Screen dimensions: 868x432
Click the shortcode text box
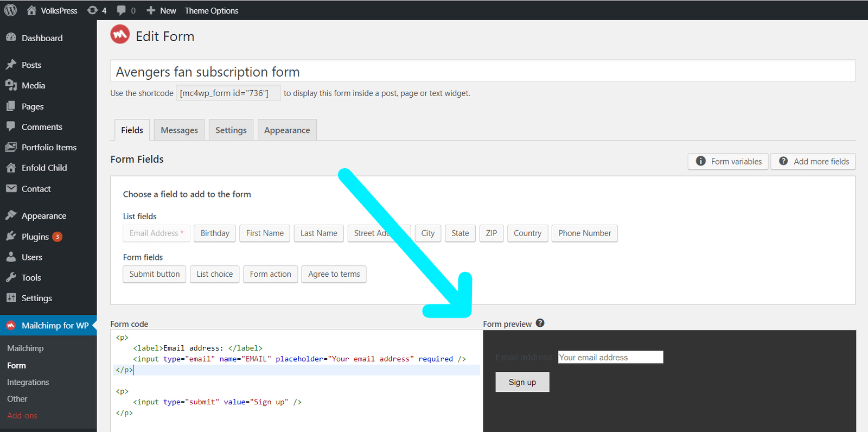pyautogui.click(x=228, y=93)
